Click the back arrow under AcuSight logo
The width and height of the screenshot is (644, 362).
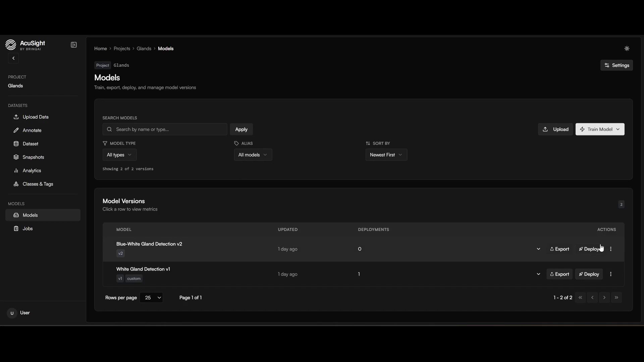coord(13,58)
